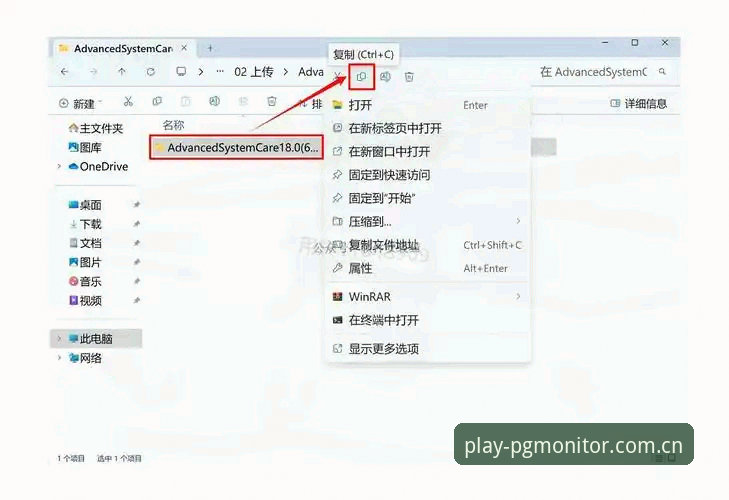Go back with the left arrow

[65, 72]
